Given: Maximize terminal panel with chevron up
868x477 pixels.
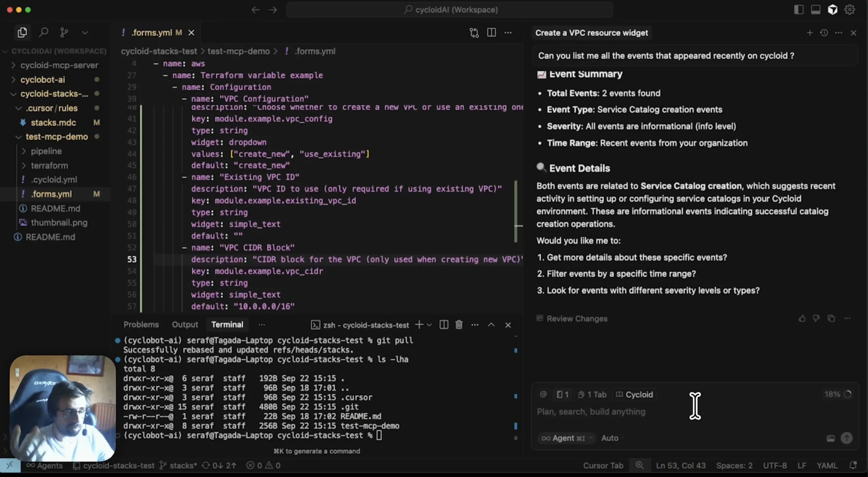Looking at the screenshot, I should pos(491,325).
